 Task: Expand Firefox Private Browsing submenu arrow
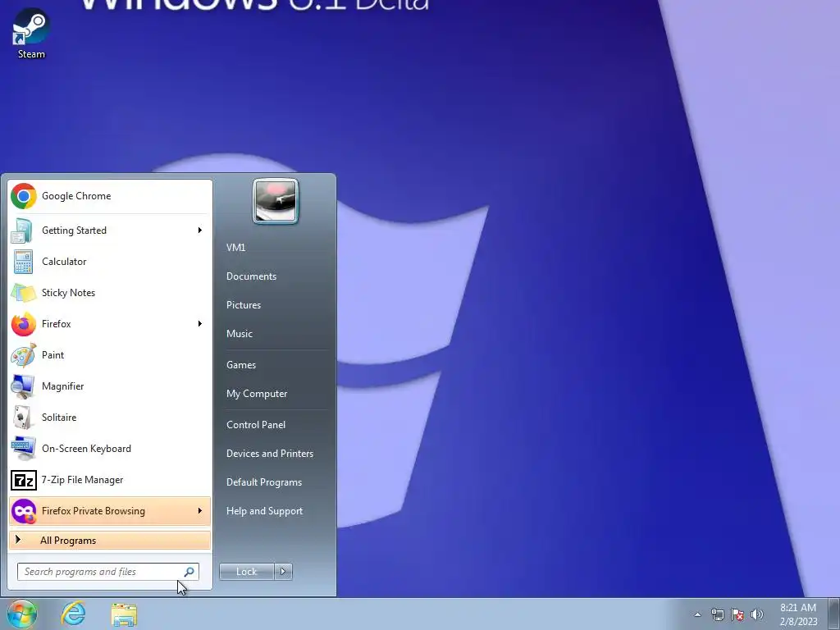tap(200, 511)
